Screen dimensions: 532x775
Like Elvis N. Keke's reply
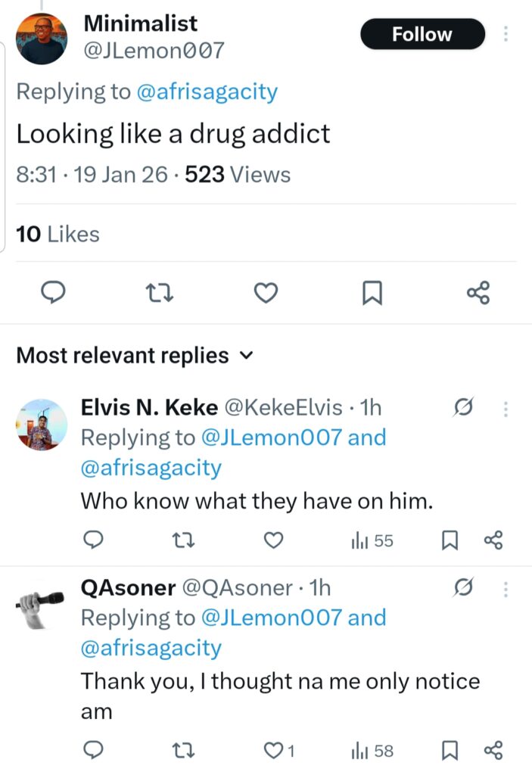(x=273, y=540)
